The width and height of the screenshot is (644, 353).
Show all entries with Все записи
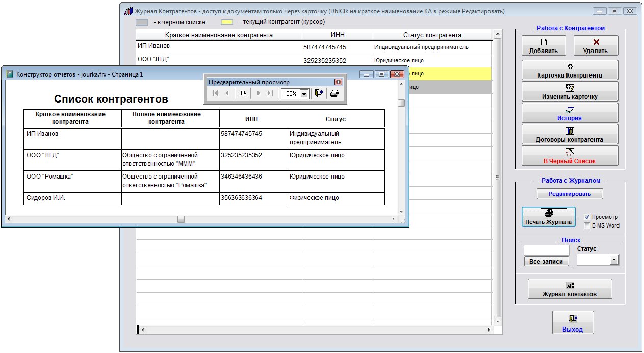click(x=546, y=261)
